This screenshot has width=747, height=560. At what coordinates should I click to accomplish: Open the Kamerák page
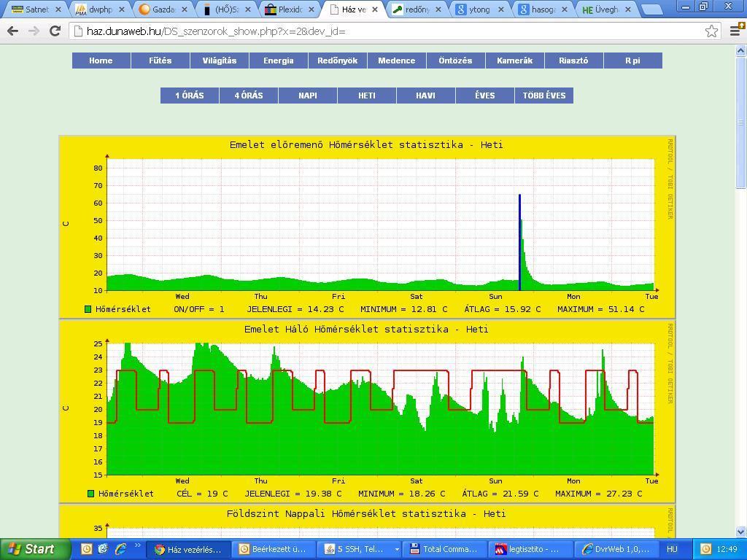click(x=514, y=61)
